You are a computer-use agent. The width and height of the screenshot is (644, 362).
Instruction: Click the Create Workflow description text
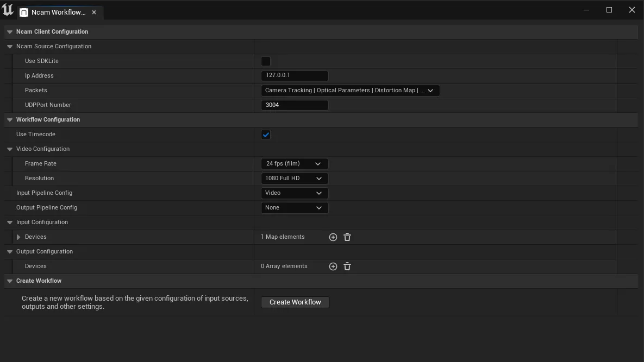coord(135,302)
